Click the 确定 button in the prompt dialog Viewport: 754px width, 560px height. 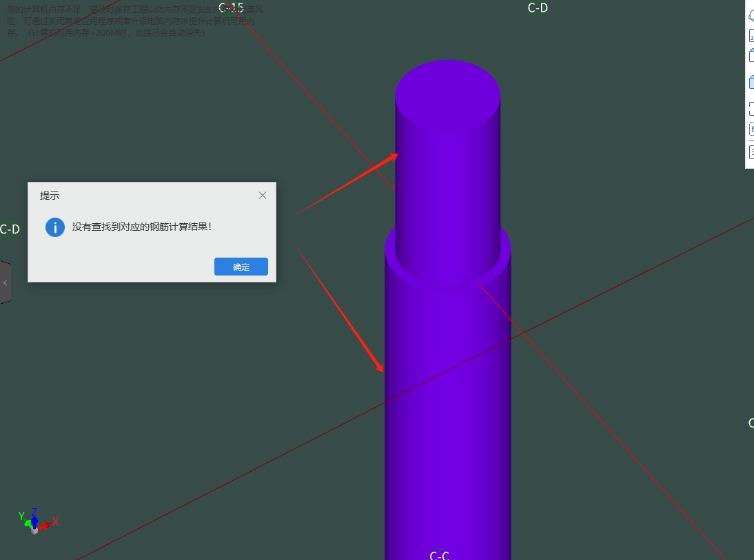[x=241, y=267]
